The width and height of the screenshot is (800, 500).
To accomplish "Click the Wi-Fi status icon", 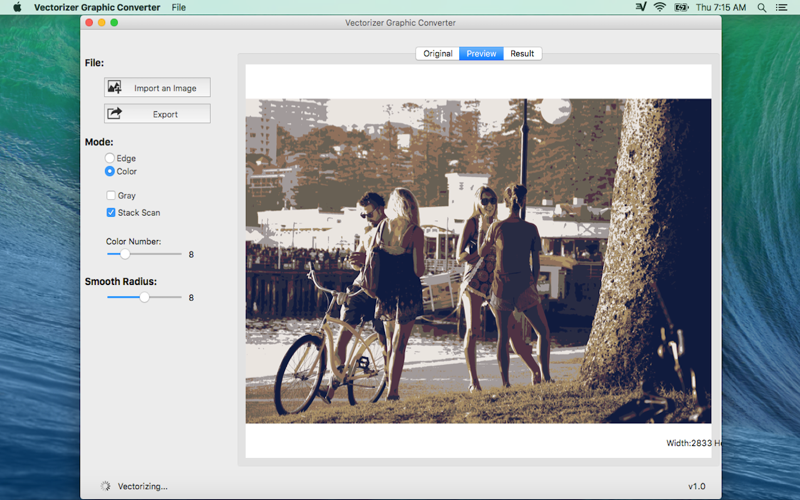I will [660, 7].
